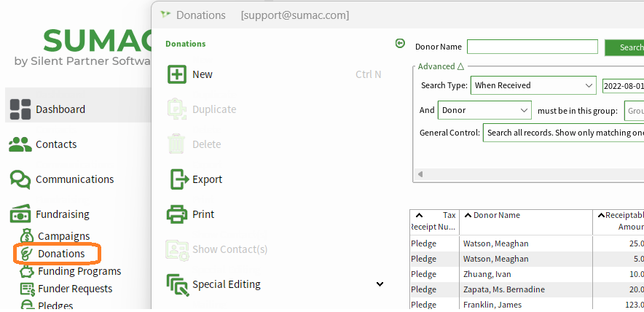The width and height of the screenshot is (644, 312).
Task: Open Contacts from the sidebar
Action: tap(56, 144)
